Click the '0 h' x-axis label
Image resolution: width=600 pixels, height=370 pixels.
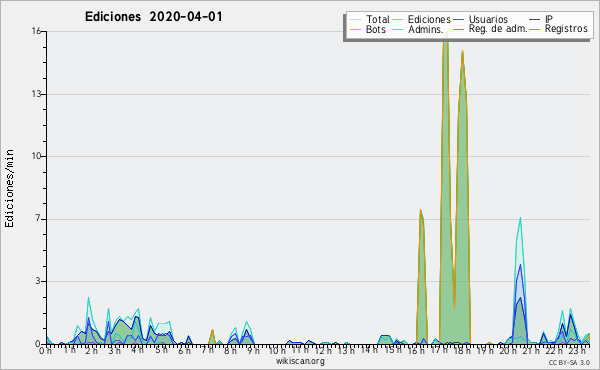click(x=45, y=350)
